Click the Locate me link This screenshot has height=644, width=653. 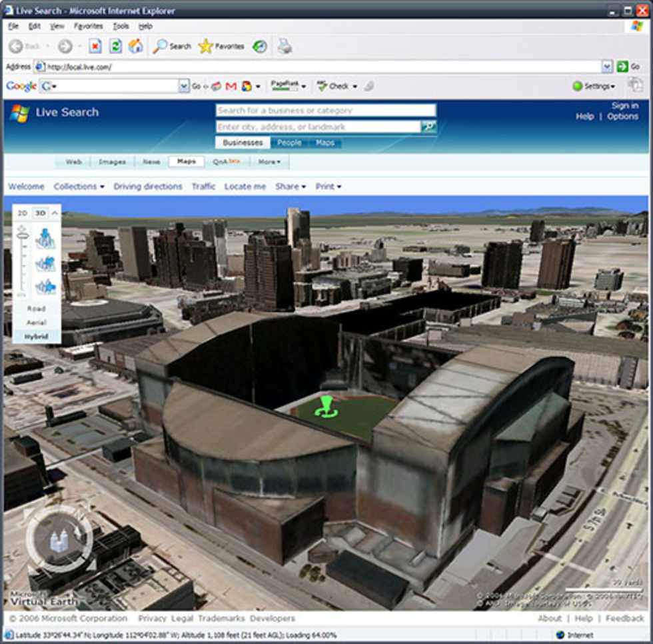coord(245,186)
